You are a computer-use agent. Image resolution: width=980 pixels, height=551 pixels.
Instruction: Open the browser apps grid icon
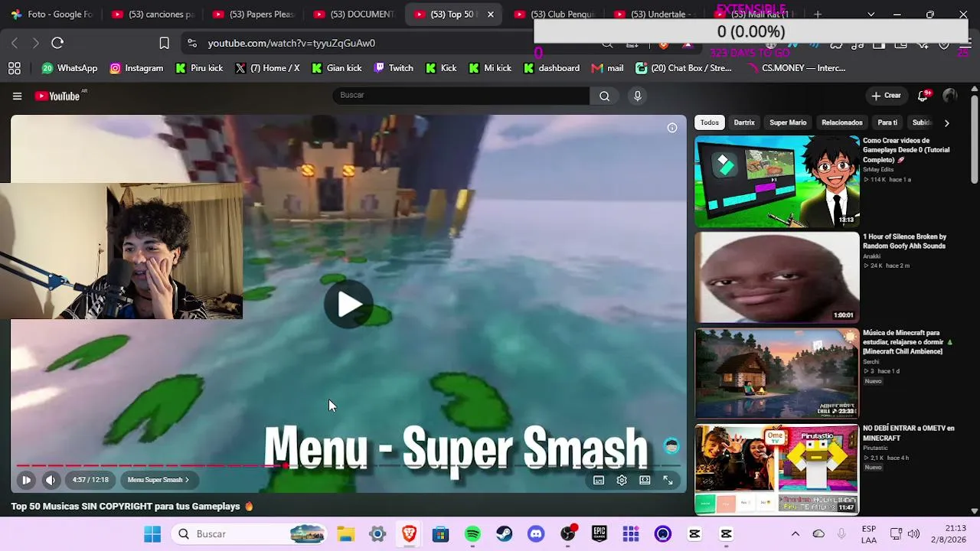15,68
